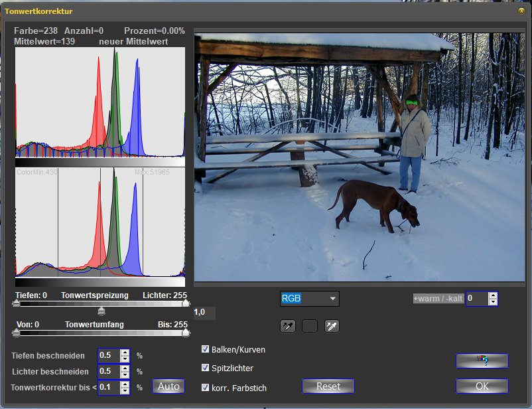Open the RGB channel dropdown
The image size is (532, 409).
click(x=332, y=299)
